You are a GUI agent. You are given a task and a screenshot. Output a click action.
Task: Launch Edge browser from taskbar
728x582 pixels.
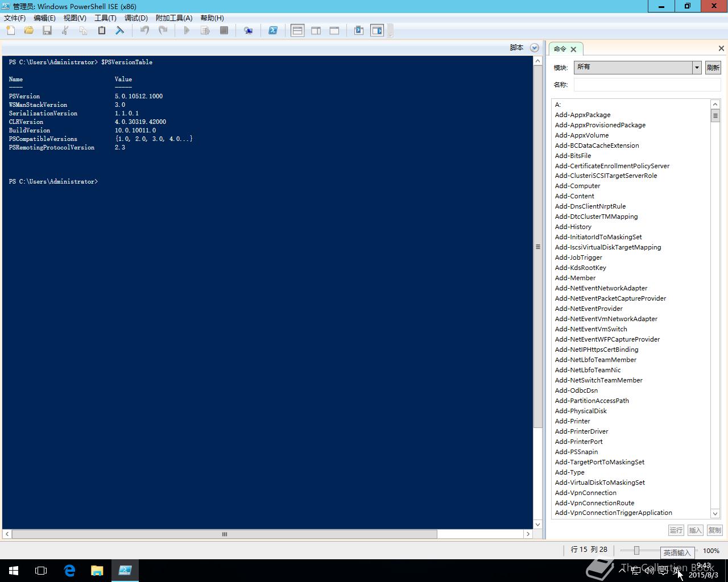coord(69,571)
